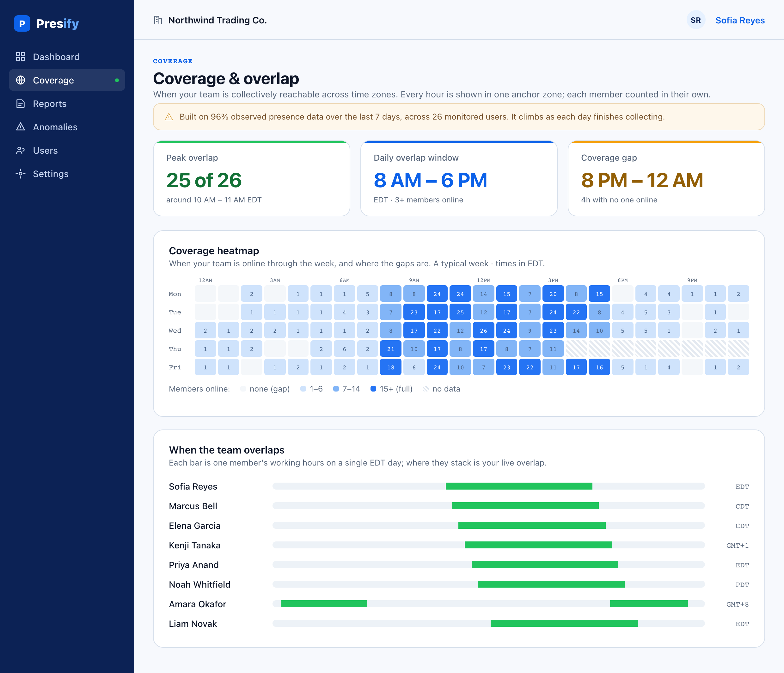Click the Fri heatmap cell showing 18

(x=391, y=367)
